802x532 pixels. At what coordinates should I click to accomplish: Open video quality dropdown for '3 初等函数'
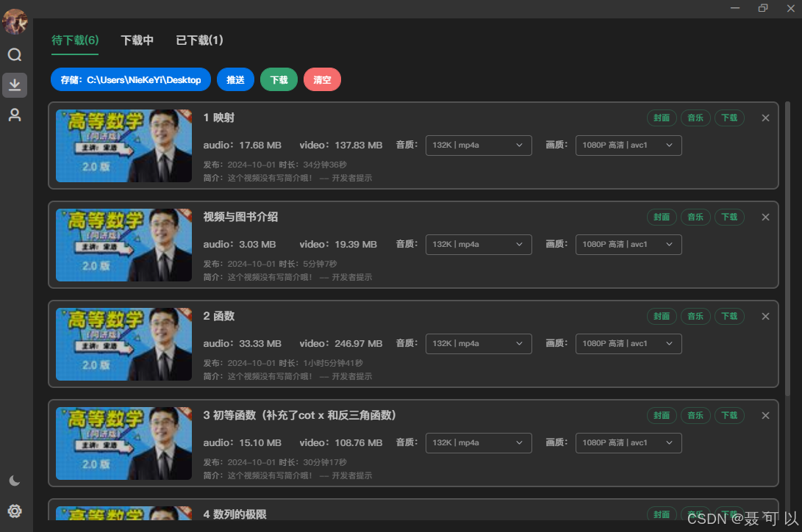pyautogui.click(x=629, y=442)
